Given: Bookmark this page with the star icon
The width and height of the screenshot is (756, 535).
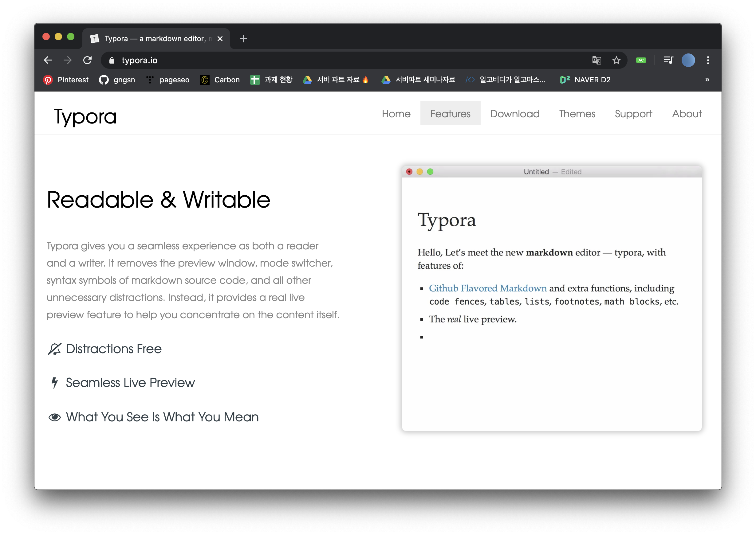Looking at the screenshot, I should click(616, 60).
